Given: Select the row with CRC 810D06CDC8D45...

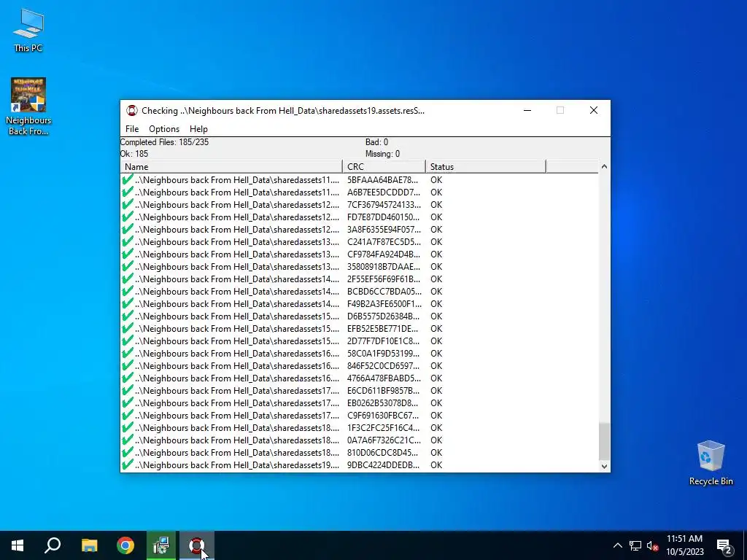Looking at the screenshot, I should point(359,452).
